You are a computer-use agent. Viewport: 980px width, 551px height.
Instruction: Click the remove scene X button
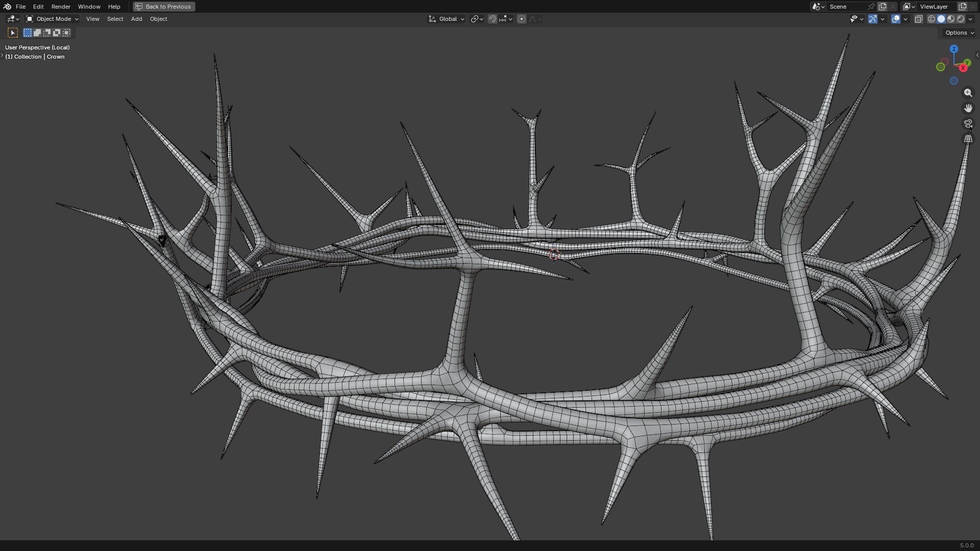(893, 7)
